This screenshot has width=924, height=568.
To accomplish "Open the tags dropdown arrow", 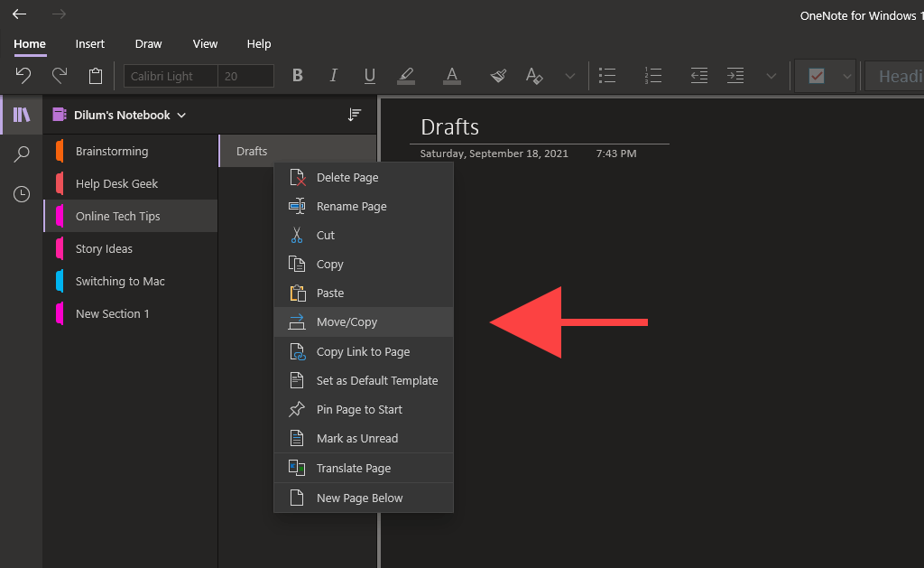I will [x=846, y=76].
